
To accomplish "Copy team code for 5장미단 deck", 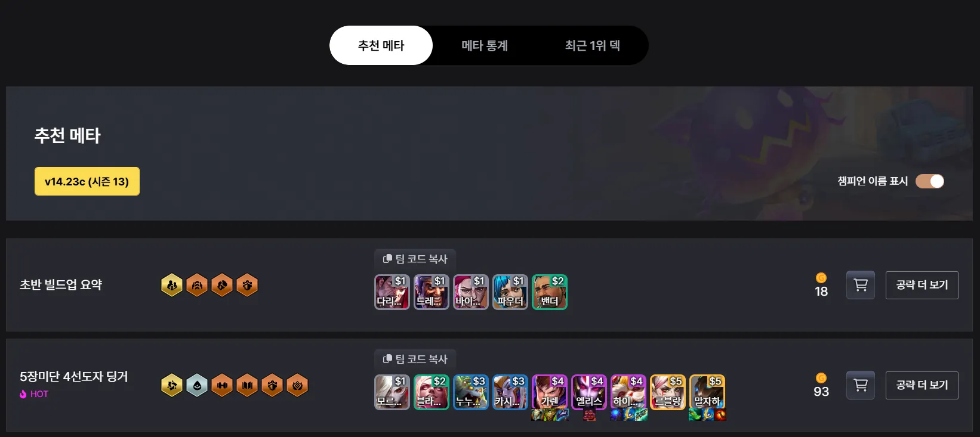I will [415, 359].
